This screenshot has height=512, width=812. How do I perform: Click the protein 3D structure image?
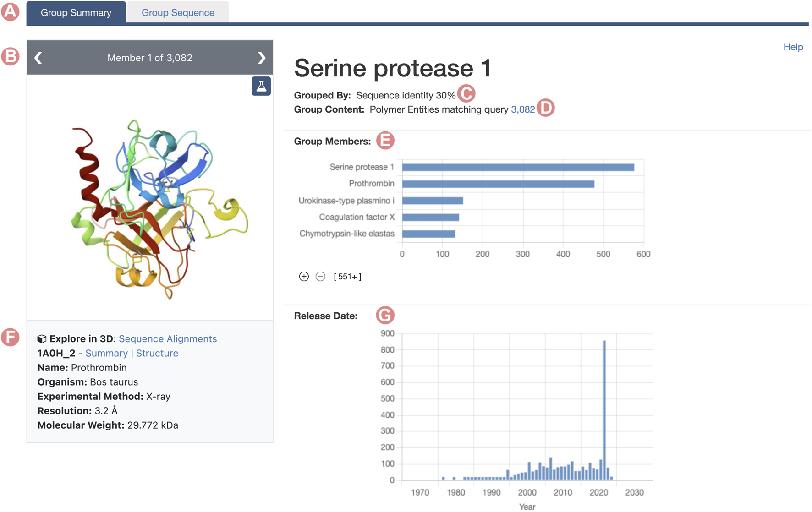(x=156, y=206)
